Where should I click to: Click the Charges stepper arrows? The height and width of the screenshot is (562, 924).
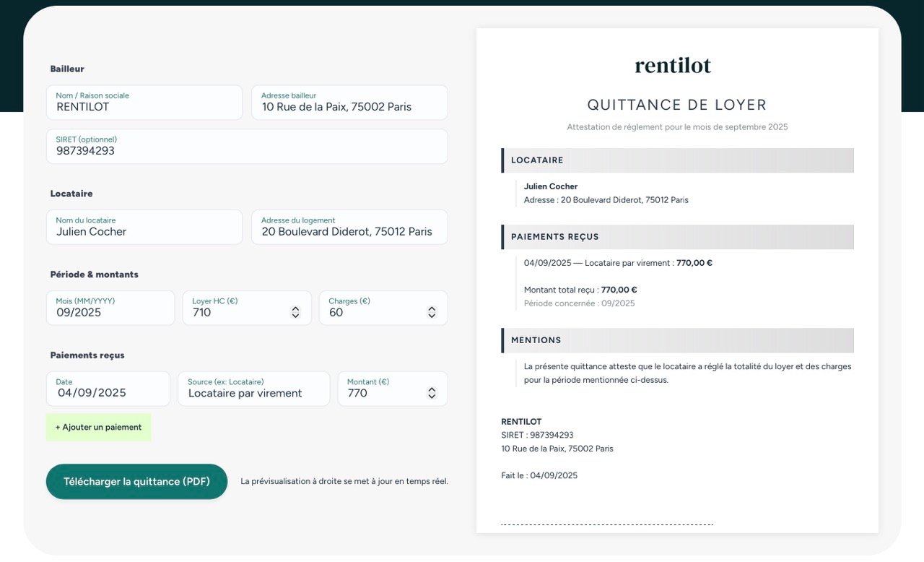432,312
